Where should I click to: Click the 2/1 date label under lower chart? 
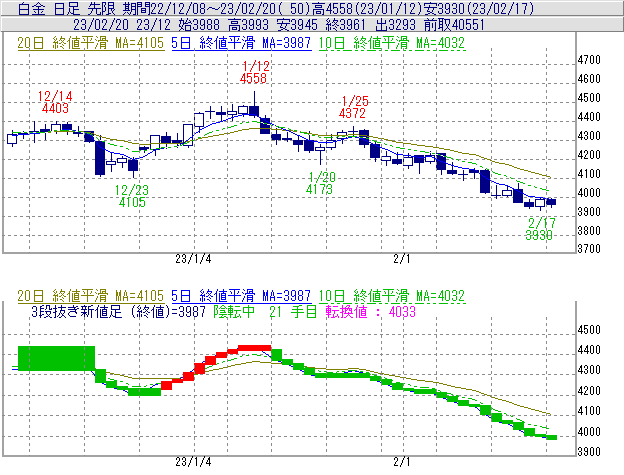click(402, 462)
